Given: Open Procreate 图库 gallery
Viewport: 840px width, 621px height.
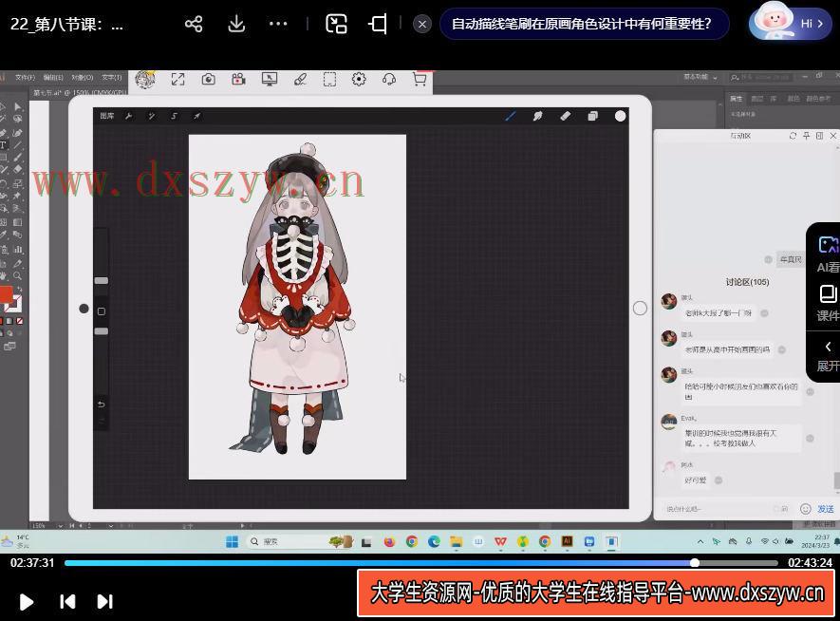Looking at the screenshot, I should pos(107,116).
